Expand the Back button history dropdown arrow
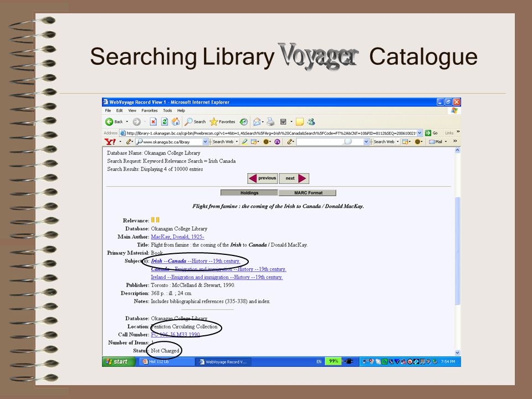532x399 pixels. pyautogui.click(x=127, y=122)
